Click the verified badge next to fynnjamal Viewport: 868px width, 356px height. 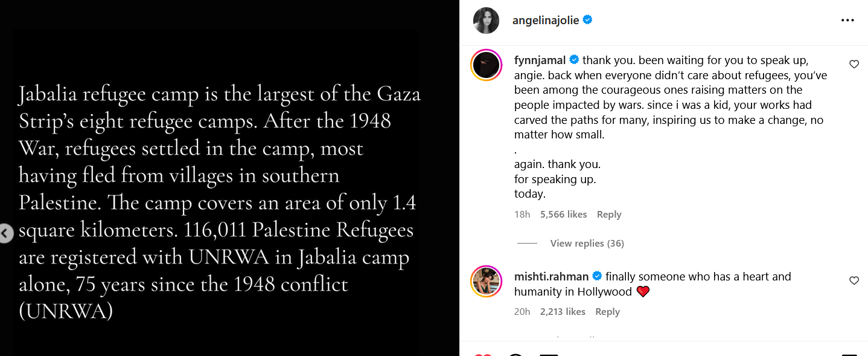[x=574, y=60]
